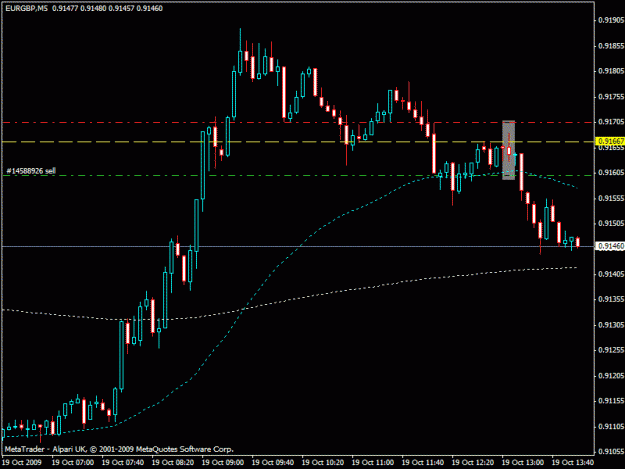This screenshot has width=625, height=469.
Task: Click price axis label 0.91055
Action: pos(611,451)
